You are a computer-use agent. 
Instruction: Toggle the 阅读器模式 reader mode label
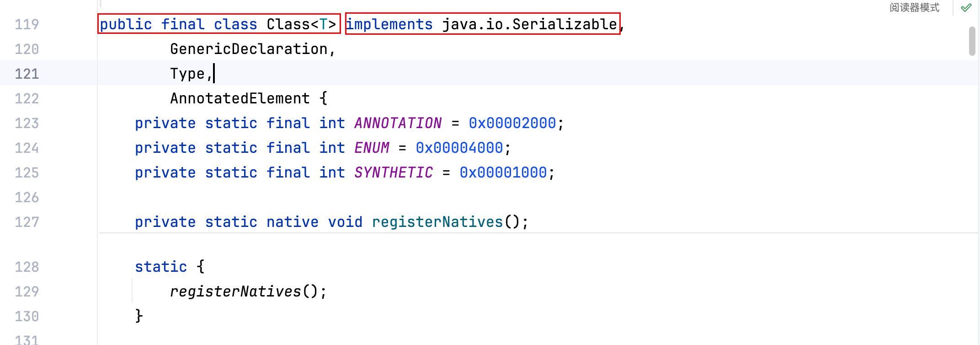914,8
